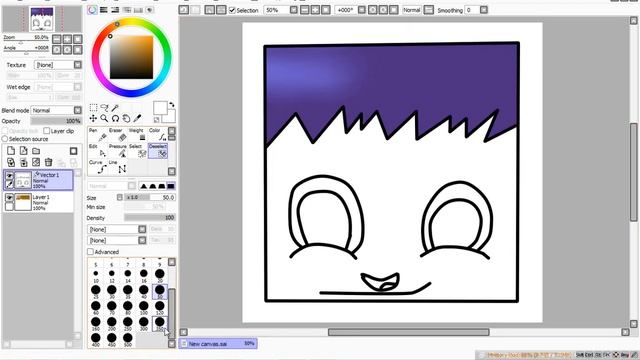Choose the lasso selection tool
640x360 pixels.
pyautogui.click(x=104, y=107)
